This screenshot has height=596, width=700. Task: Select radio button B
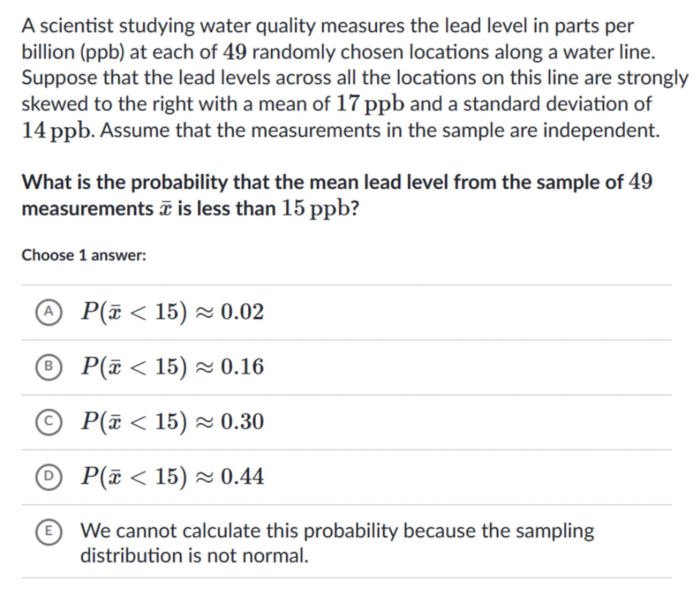[x=49, y=367]
